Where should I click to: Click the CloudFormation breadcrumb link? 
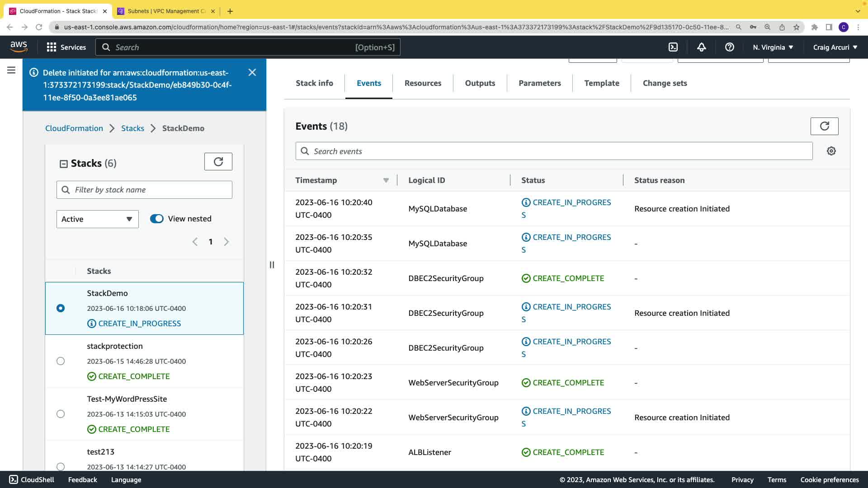pos(74,128)
